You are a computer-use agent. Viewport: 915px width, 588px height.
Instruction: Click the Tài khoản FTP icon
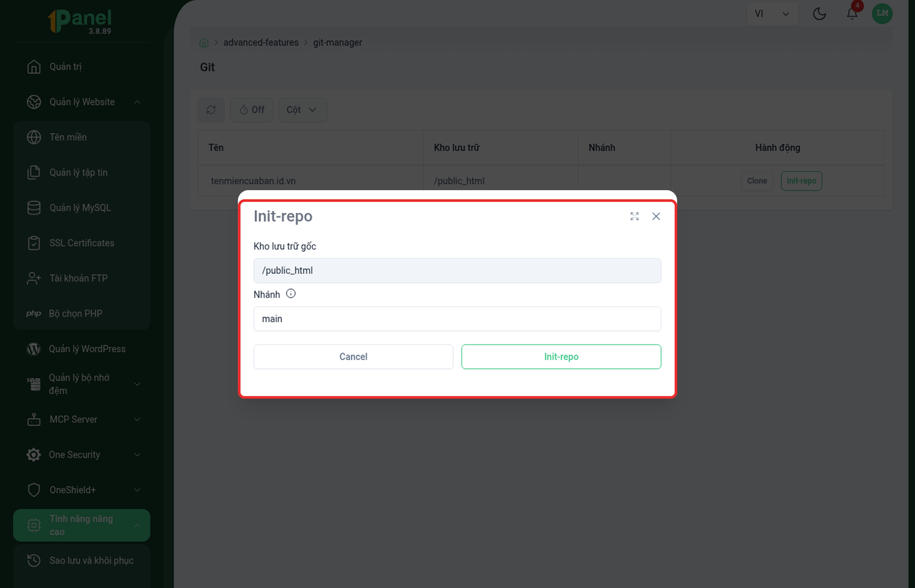[34, 278]
